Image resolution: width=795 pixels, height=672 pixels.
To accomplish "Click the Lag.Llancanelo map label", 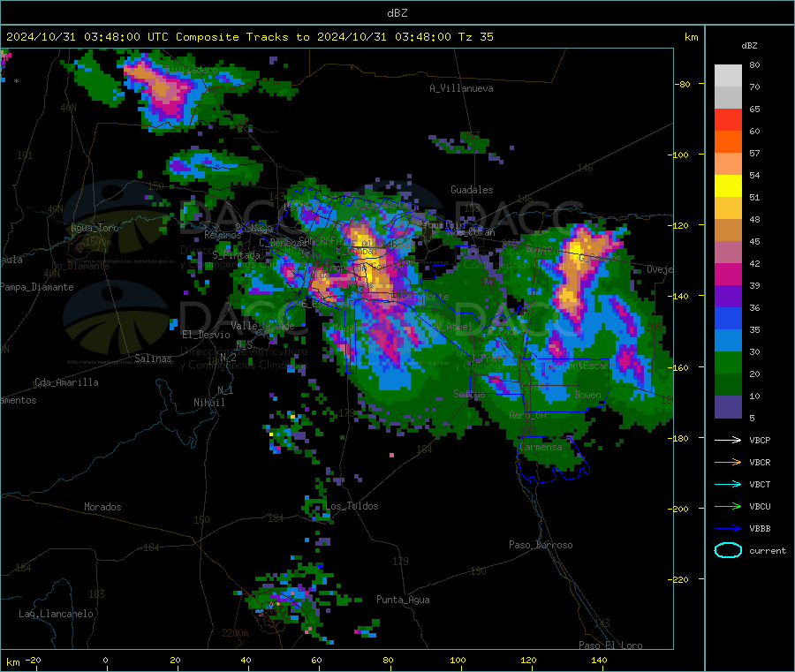I will [56, 614].
